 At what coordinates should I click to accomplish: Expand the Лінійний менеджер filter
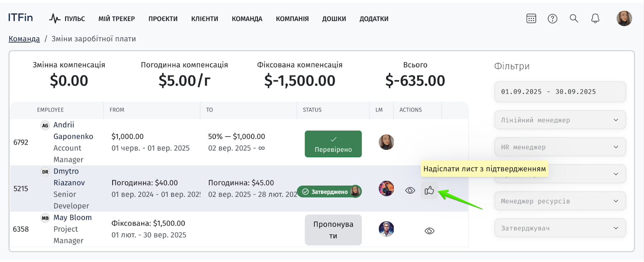(x=560, y=120)
